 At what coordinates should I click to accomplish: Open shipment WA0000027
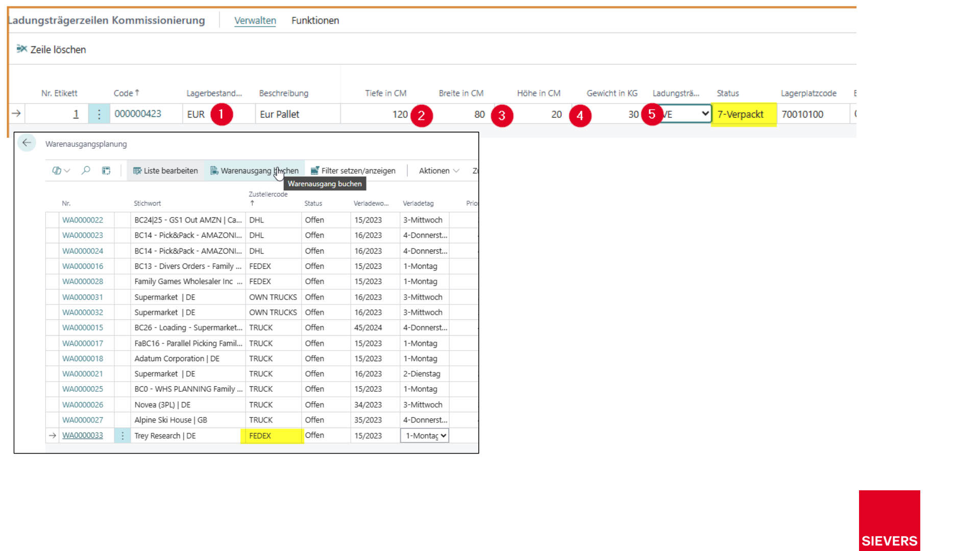pyautogui.click(x=83, y=420)
